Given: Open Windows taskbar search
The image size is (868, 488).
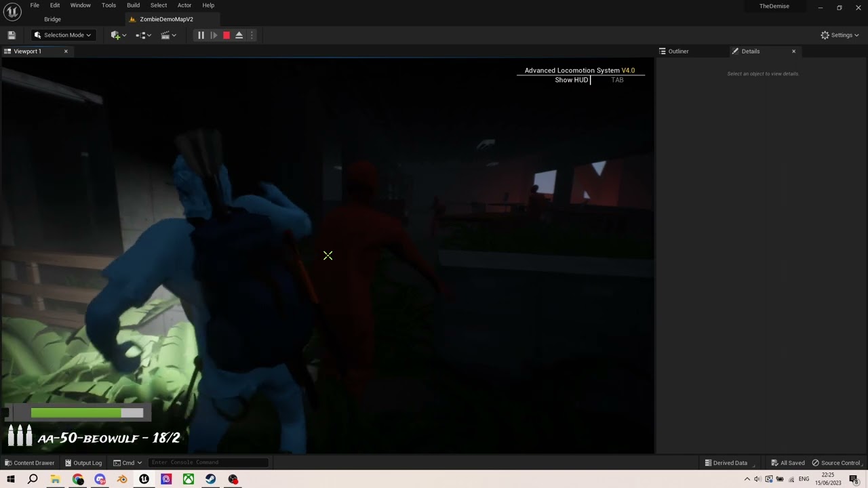Looking at the screenshot, I should tap(33, 479).
